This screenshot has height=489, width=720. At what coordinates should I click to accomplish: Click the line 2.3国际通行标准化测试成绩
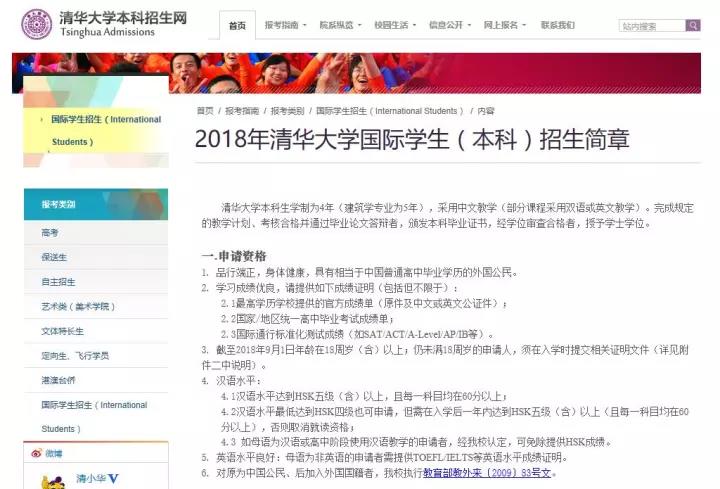pos(357,334)
